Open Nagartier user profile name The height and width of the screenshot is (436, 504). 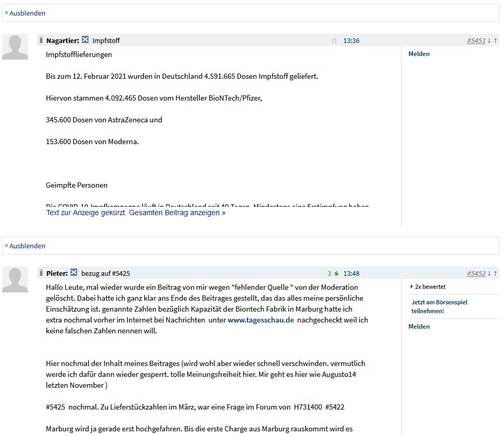pos(62,40)
